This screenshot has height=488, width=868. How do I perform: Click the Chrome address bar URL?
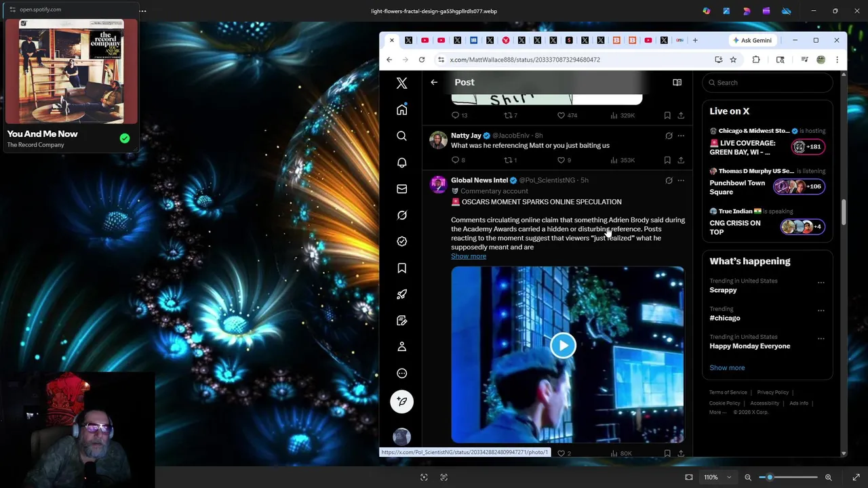[525, 60]
